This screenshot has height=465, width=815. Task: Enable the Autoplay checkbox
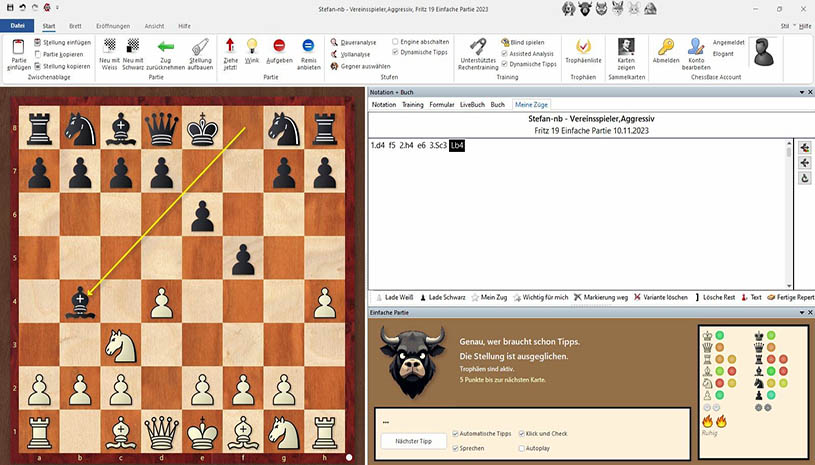tap(522, 448)
